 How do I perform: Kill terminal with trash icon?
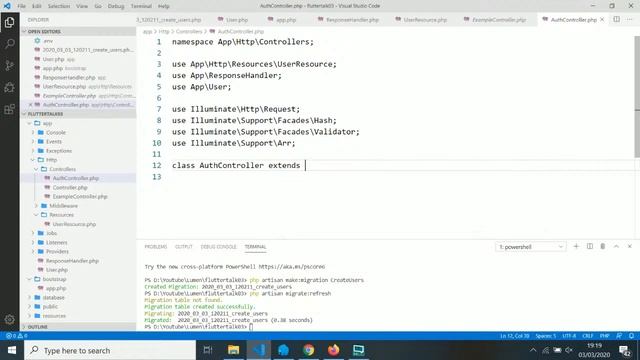pos(603,247)
